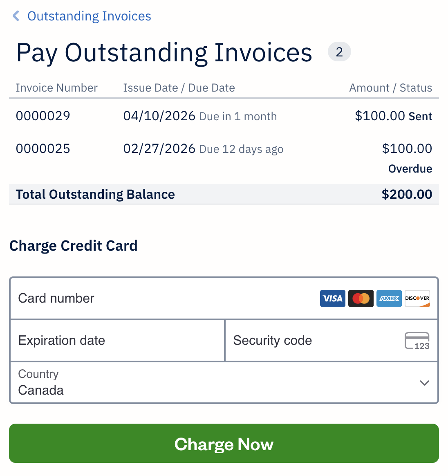
Task: Expand the Country selector showing Canada
Action: 224,383
